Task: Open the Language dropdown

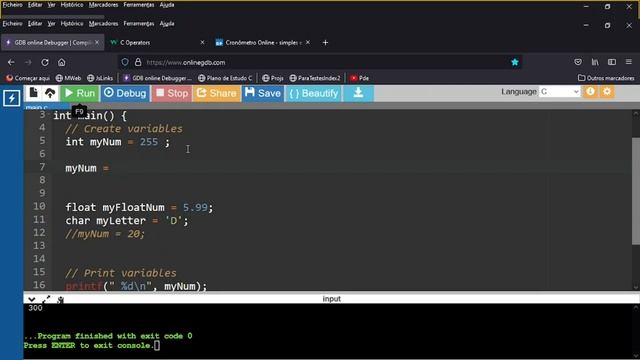Action: tap(560, 92)
